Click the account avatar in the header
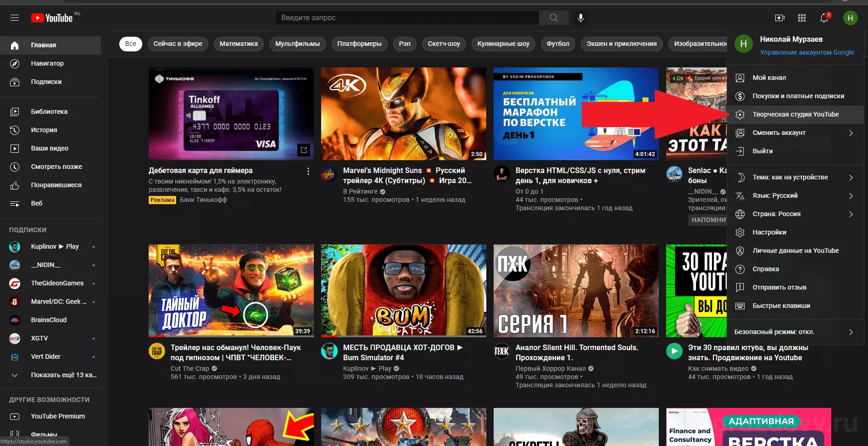Viewport: 868px width, 446px height. pyautogui.click(x=850, y=18)
